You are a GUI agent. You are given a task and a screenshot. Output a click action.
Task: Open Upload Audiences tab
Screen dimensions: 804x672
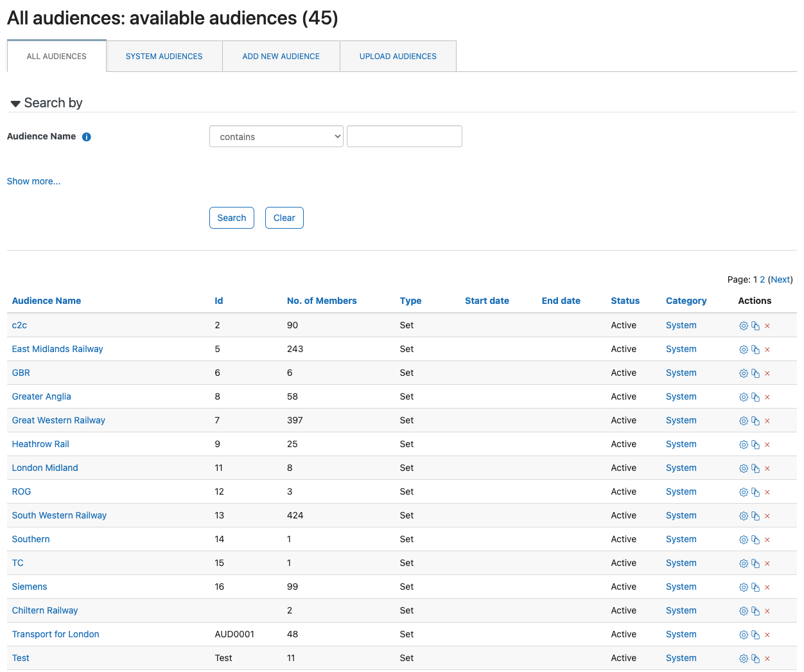click(x=398, y=57)
